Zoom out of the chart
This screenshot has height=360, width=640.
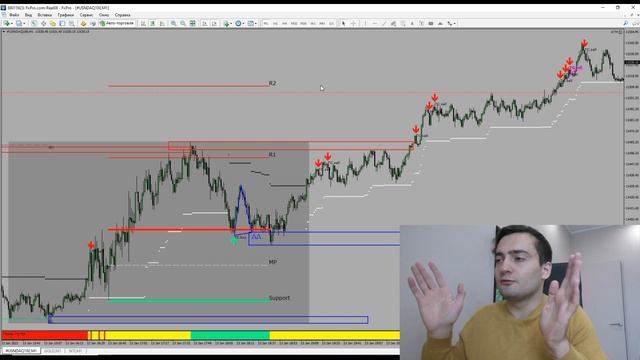click(183, 24)
